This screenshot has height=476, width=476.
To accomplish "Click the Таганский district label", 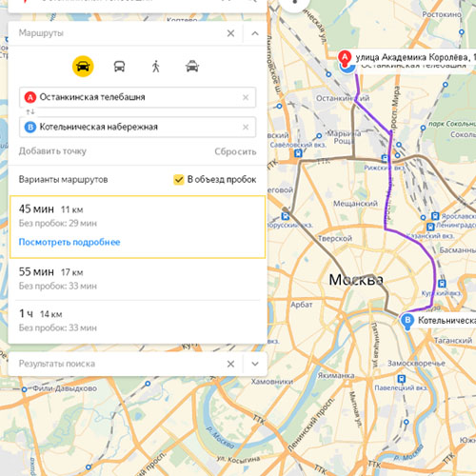I will tap(453, 341).
